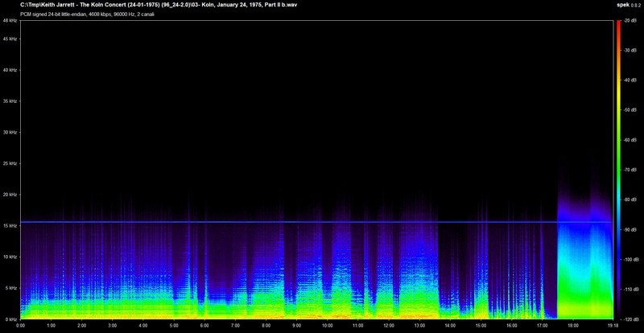Image resolution: width=644 pixels, height=333 pixels.
Task: Click the 13:00 time axis label
Action: [419, 325]
